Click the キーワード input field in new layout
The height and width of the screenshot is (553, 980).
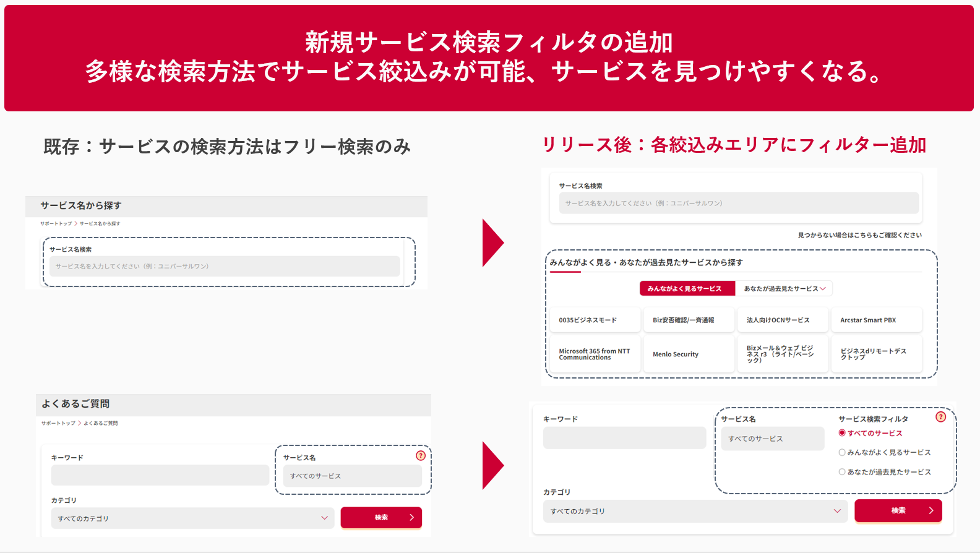pyautogui.click(x=624, y=438)
